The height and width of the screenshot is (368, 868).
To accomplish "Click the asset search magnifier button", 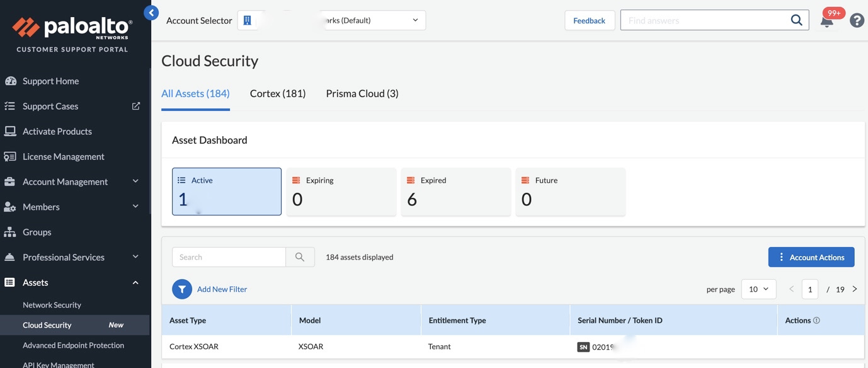I will (300, 257).
